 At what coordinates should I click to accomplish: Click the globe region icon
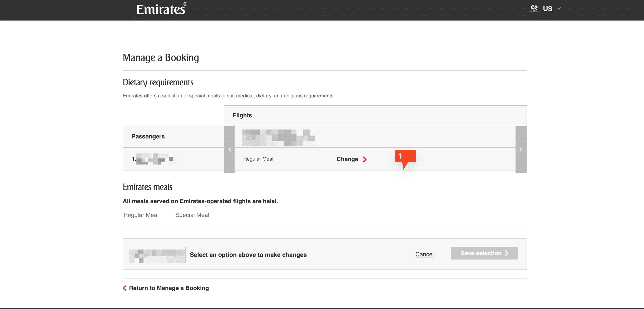tap(534, 8)
